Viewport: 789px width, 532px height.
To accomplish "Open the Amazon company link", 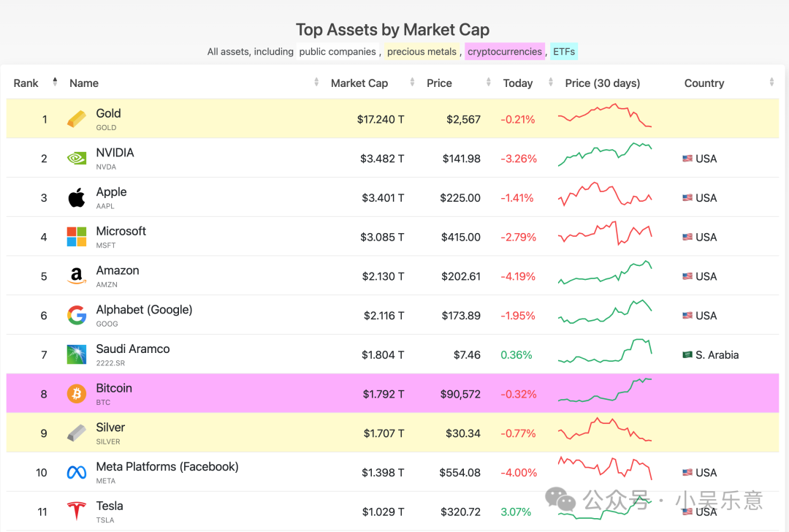I will [x=117, y=270].
